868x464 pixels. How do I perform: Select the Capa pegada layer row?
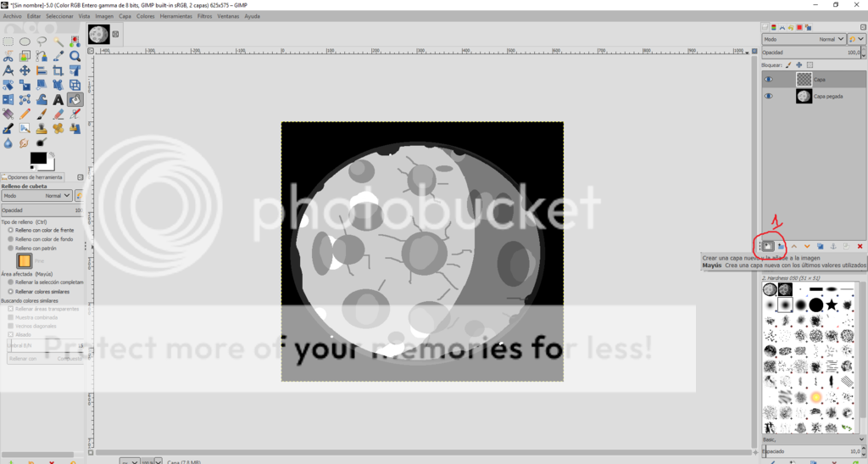(814, 96)
